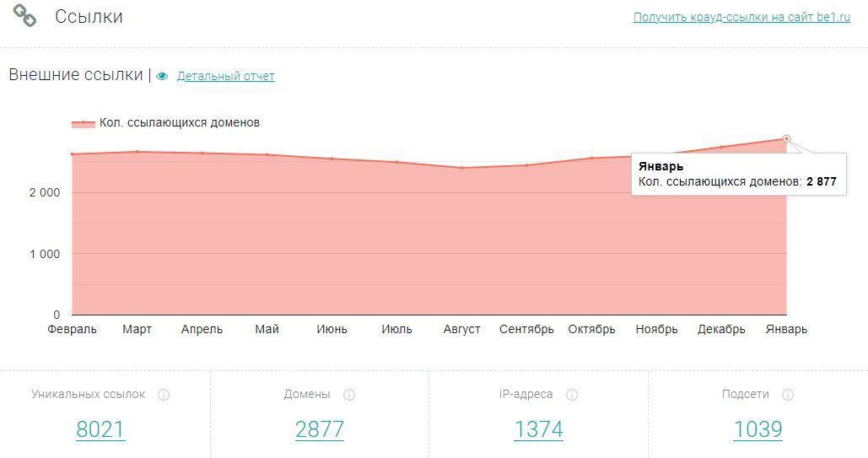Viewport: 868px width, 458px height.
Task: Click info icon next to Домены
Action: [x=349, y=395]
